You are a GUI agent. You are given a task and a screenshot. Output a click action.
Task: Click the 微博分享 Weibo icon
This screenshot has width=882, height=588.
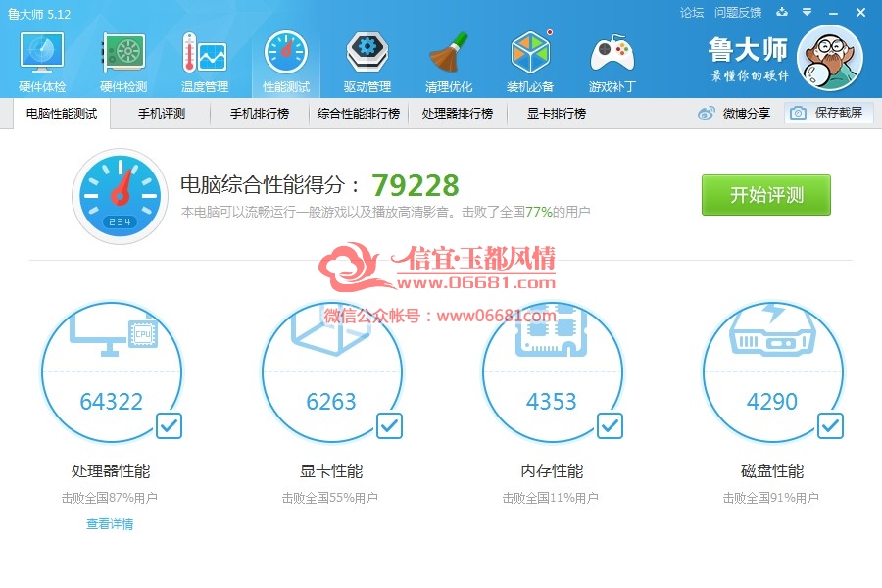pos(707,113)
